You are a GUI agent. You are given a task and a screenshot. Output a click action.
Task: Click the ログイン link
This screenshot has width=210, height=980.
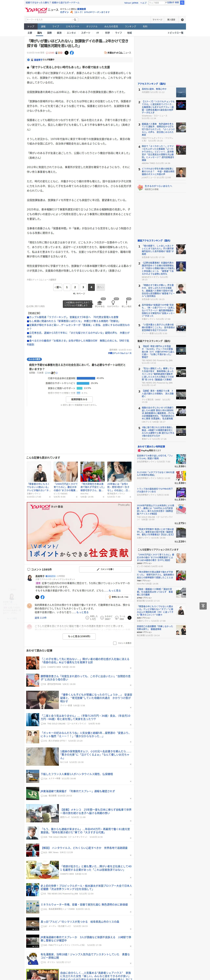[x=64, y=12]
